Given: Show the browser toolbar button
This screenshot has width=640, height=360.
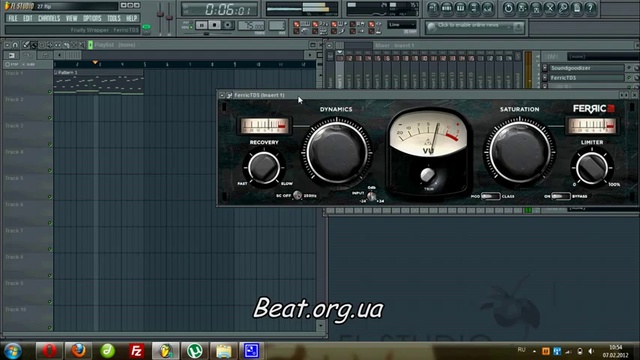Looking at the screenshot, I should pos(473,8).
